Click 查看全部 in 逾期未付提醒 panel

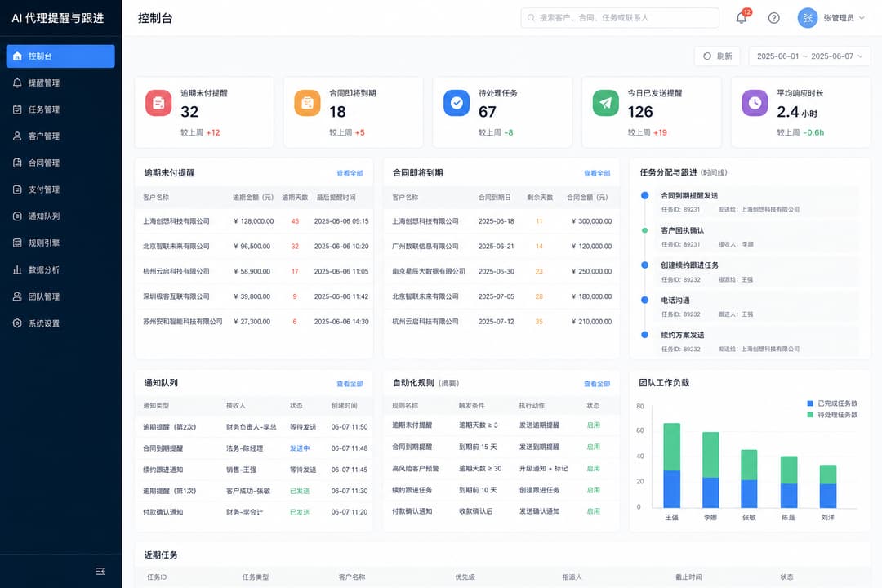pyautogui.click(x=350, y=173)
